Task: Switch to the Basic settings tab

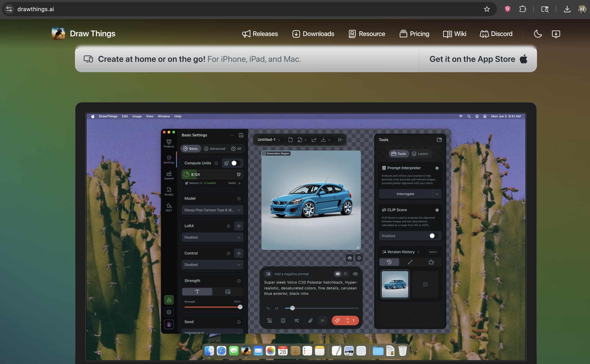Action: (x=191, y=149)
